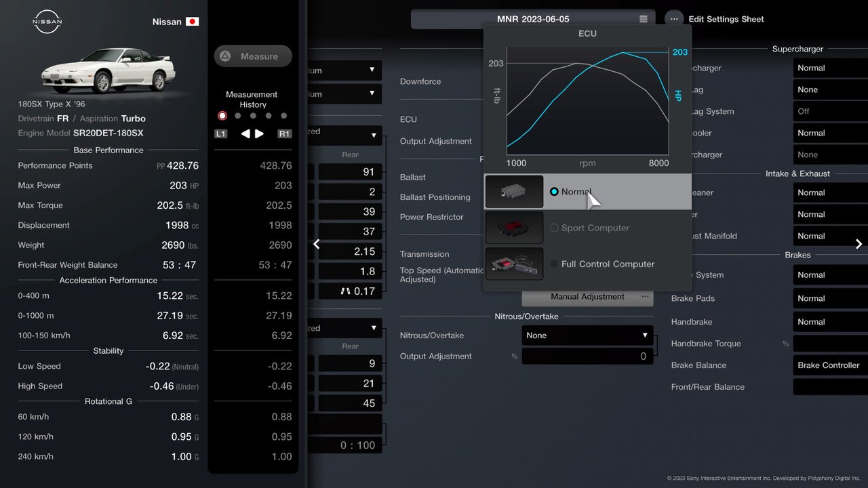Select the third measurement history dot
Viewport: 868px width, 488px height.
(x=253, y=116)
